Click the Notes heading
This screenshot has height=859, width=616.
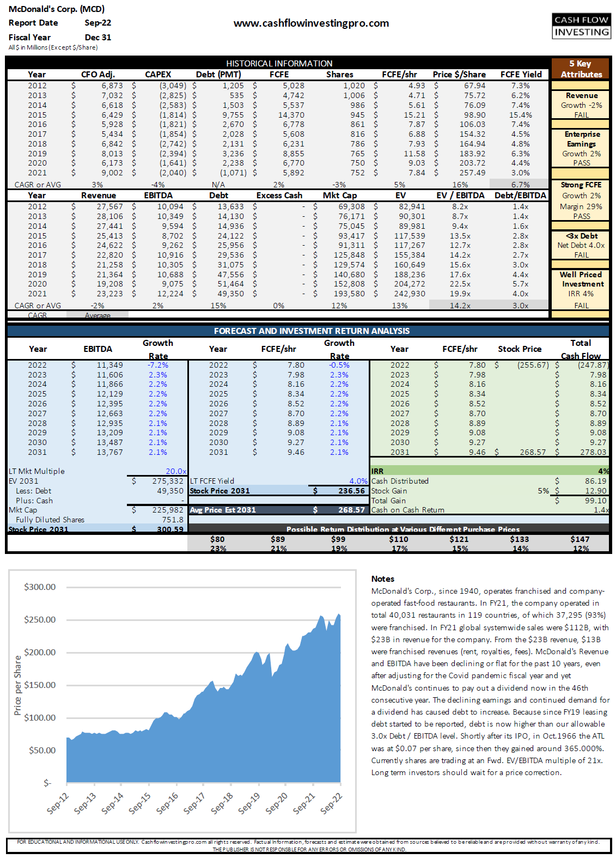(382, 578)
